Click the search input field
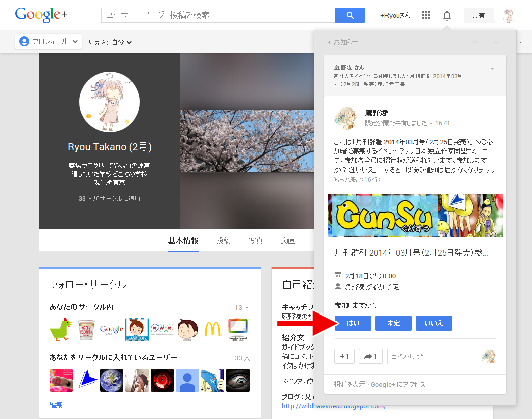The width and height of the screenshot is (532, 419). pyautogui.click(x=218, y=15)
